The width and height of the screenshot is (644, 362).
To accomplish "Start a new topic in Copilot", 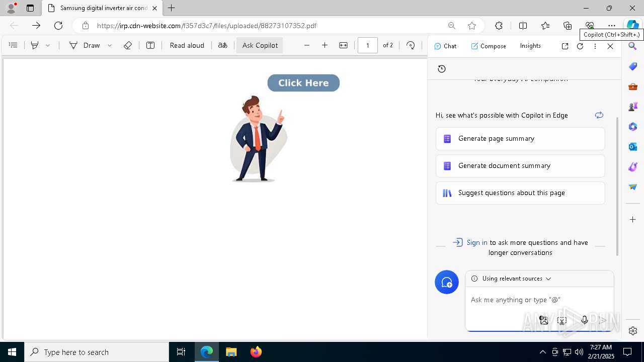I will (x=447, y=283).
